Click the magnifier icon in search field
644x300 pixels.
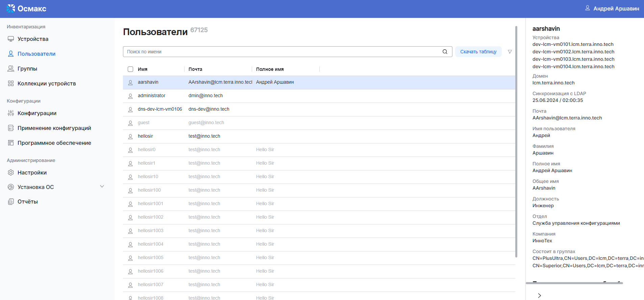[x=445, y=52]
